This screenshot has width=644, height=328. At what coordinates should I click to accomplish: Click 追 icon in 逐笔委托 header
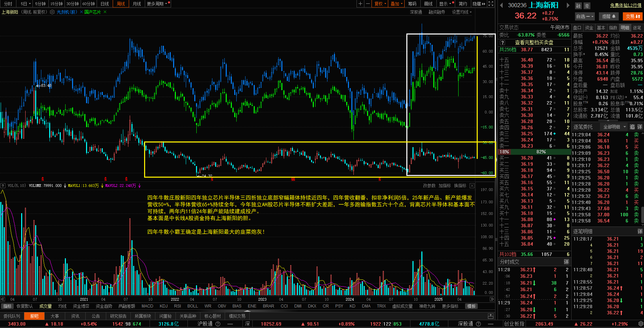pos(632,127)
